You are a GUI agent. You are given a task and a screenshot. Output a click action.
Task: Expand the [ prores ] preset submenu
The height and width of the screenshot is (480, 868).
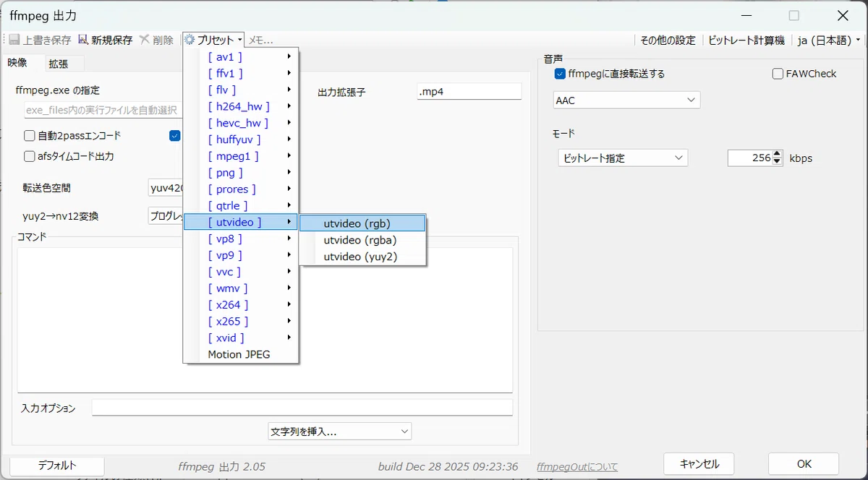[241, 189]
